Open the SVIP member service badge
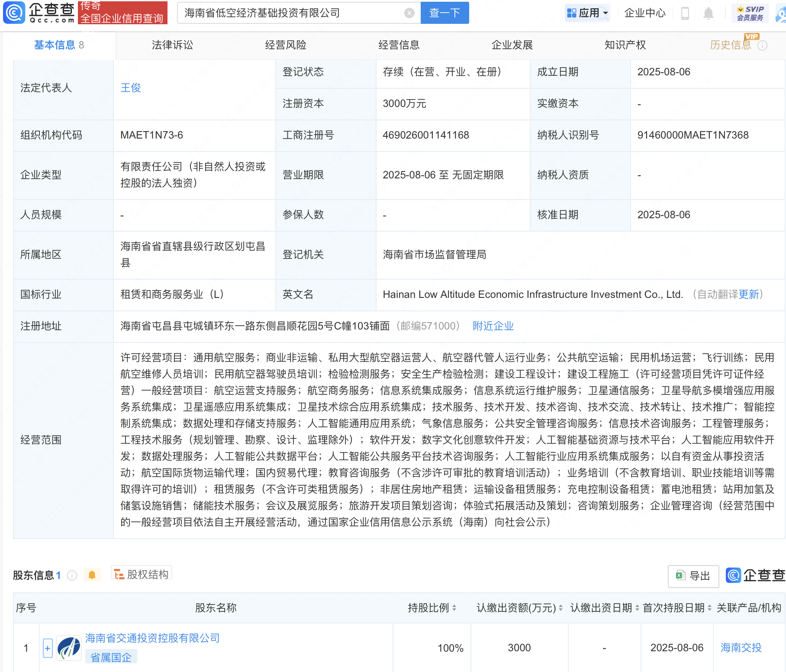786x672 pixels. click(750, 13)
